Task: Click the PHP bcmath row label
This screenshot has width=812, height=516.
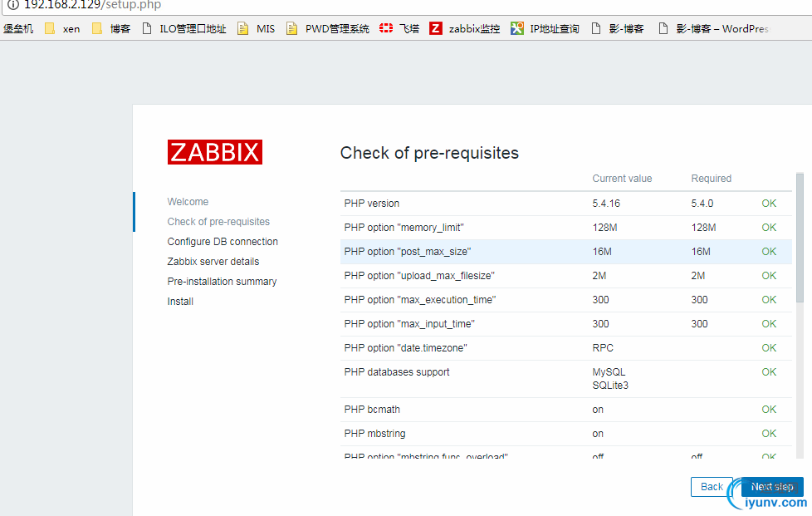Action: pos(372,410)
